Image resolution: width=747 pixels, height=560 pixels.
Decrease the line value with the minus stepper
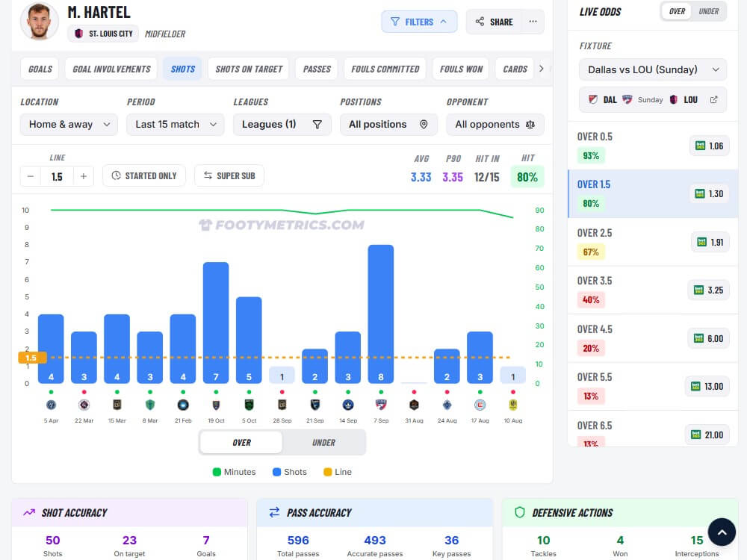[x=30, y=176]
